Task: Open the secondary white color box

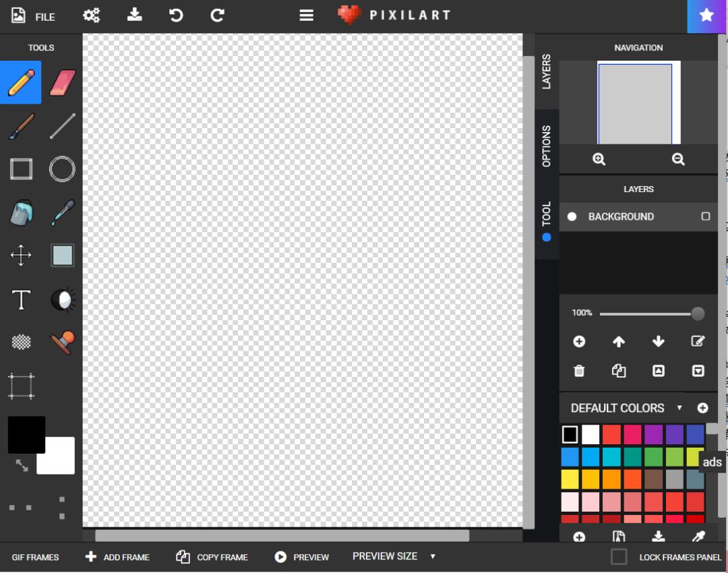Action: tap(58, 460)
